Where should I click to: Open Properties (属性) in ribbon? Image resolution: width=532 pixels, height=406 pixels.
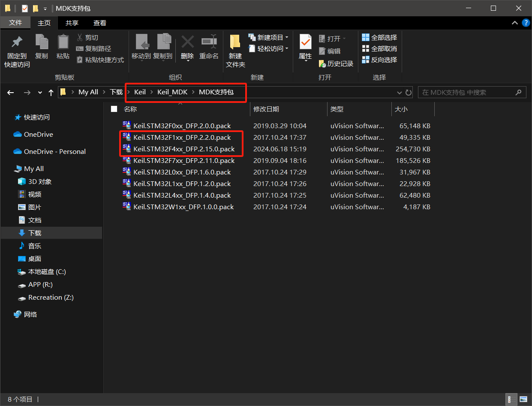(x=305, y=48)
